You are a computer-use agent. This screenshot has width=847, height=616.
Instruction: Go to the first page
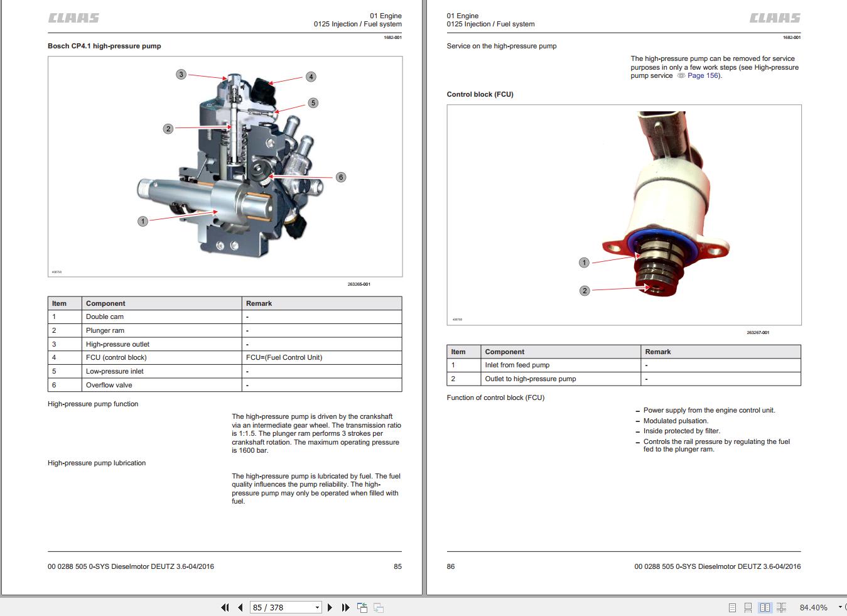pos(225,608)
